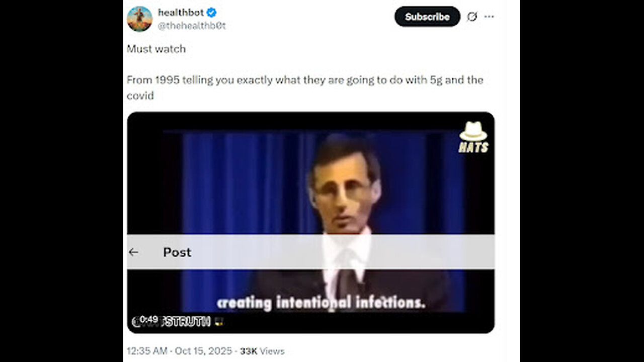The height and width of the screenshot is (362, 644).
Task: Click the 33K Views counter
Action: point(262,351)
